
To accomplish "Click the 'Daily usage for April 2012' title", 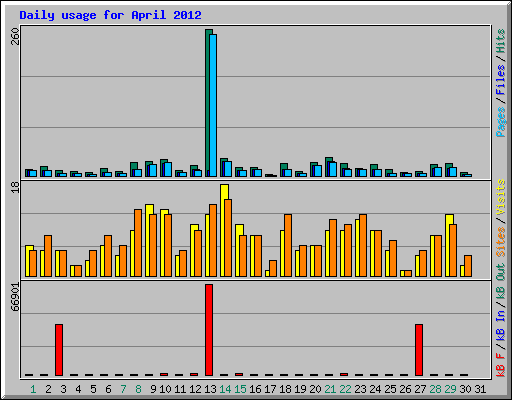I will coord(110,15).
